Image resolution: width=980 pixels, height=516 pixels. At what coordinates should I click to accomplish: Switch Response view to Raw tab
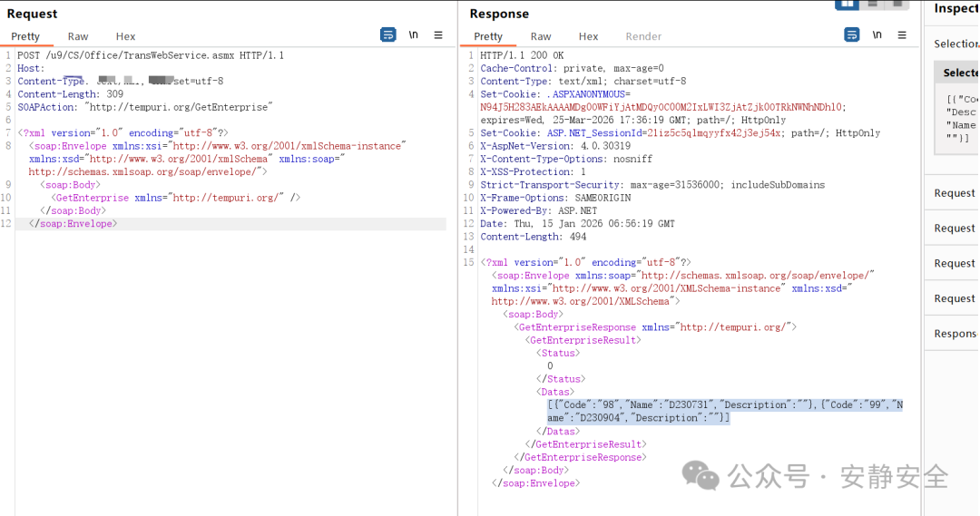pos(541,36)
